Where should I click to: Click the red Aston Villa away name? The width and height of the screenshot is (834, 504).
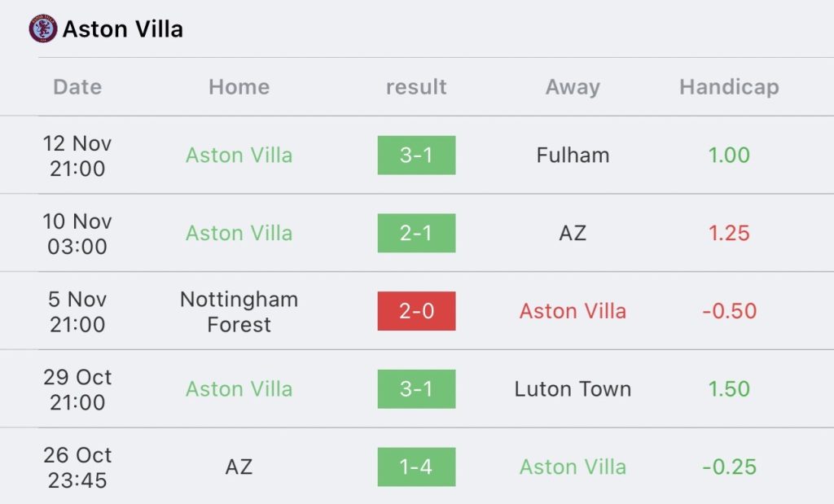573,311
